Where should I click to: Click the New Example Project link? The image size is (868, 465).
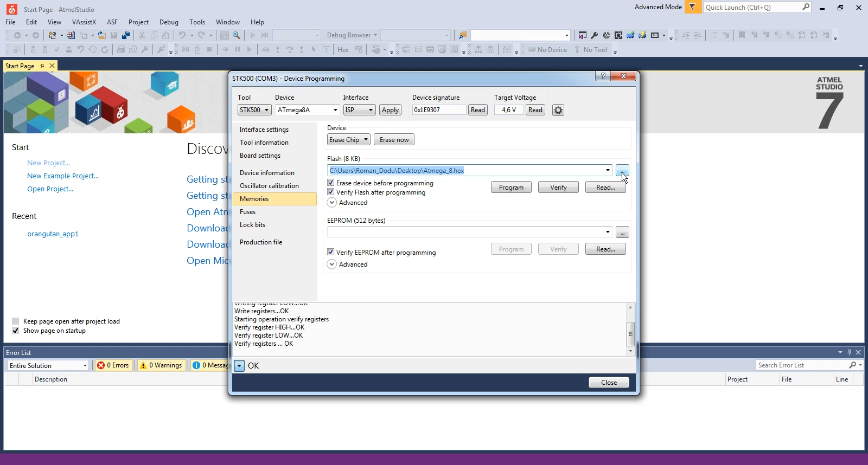tap(63, 176)
